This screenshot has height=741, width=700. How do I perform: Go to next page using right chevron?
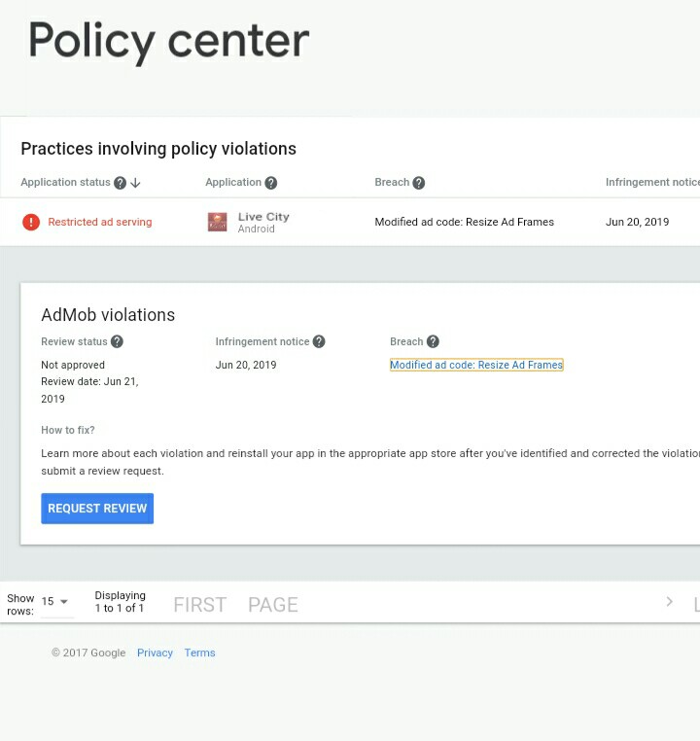(669, 602)
